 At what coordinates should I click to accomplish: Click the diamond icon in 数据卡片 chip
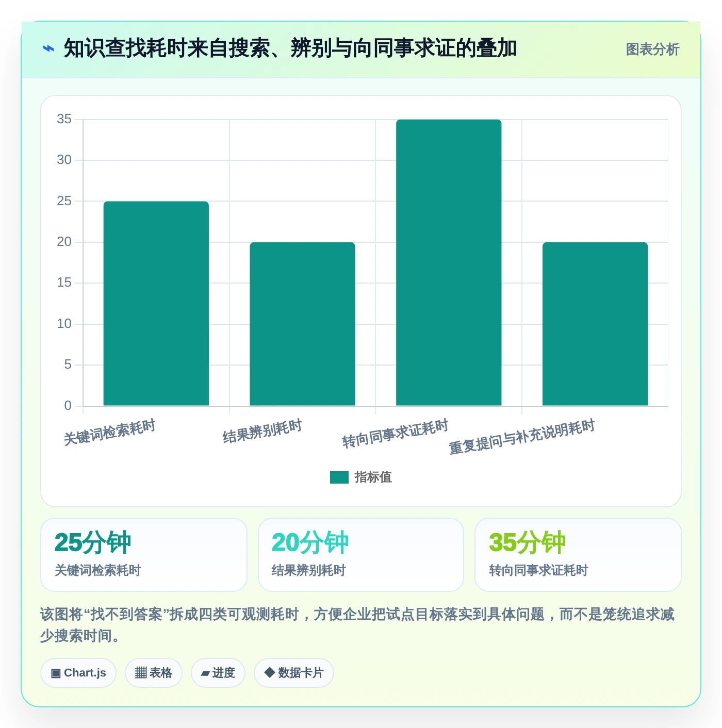(x=269, y=672)
